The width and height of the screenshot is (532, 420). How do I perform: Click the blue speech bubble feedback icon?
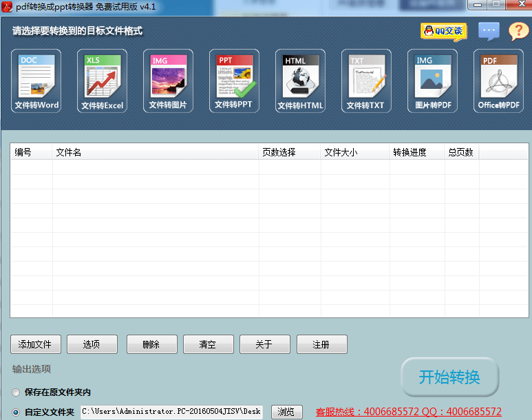click(x=489, y=31)
